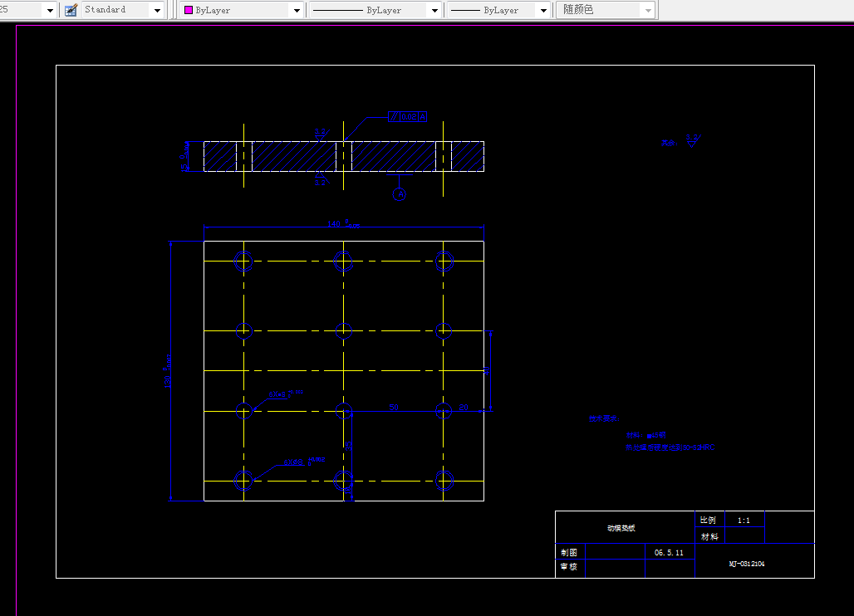Select the 130 height dimension text

point(167,371)
